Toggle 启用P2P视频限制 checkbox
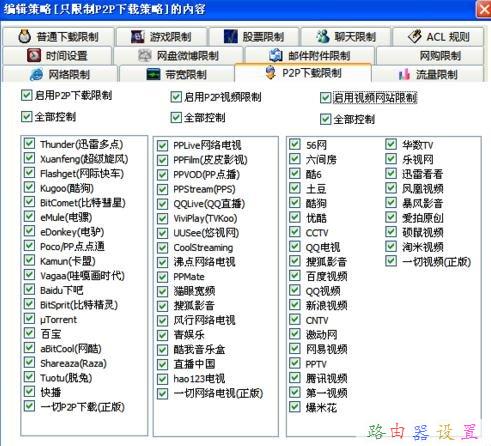This screenshot has width=491, height=446. 176,97
